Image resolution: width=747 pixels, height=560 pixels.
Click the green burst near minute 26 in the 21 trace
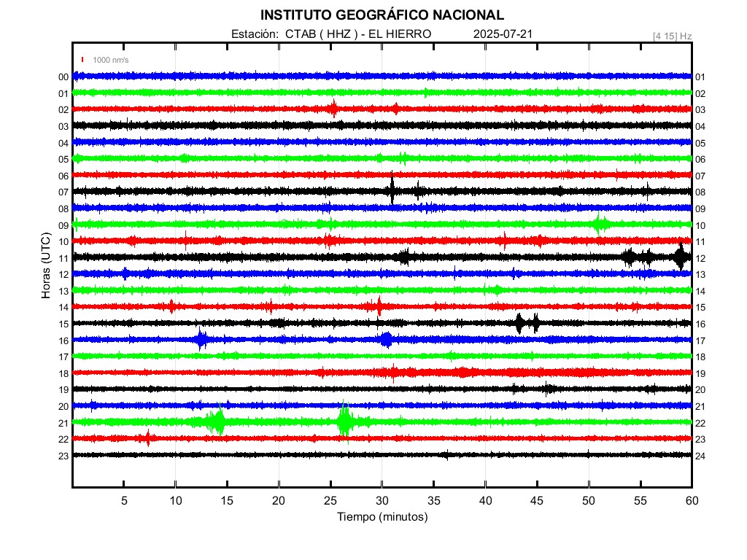(x=345, y=421)
